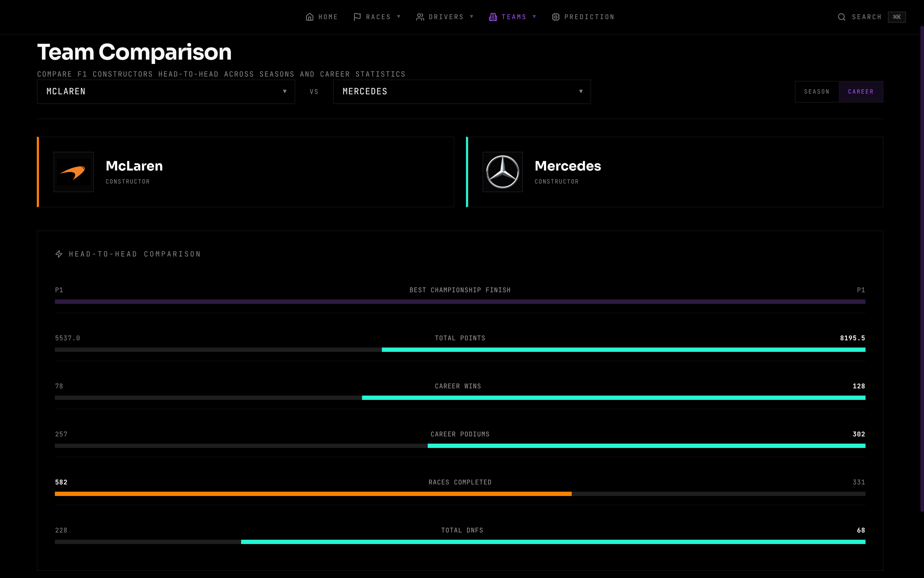Expand the Teams menu arrow
The image size is (924, 578).
click(534, 17)
